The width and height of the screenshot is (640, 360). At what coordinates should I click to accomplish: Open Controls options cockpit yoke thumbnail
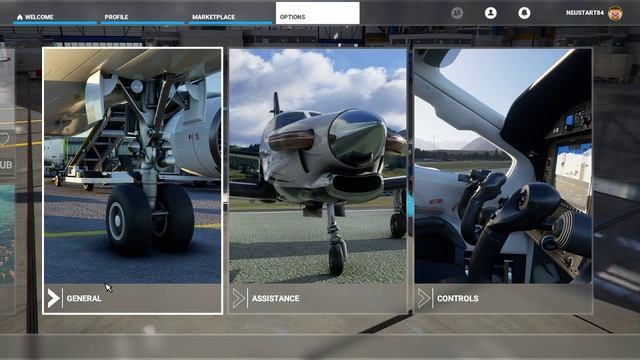click(503, 166)
